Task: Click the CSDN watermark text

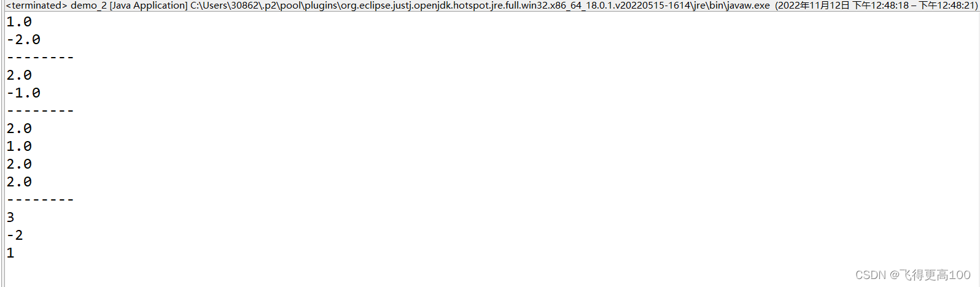Action: tap(913, 275)
